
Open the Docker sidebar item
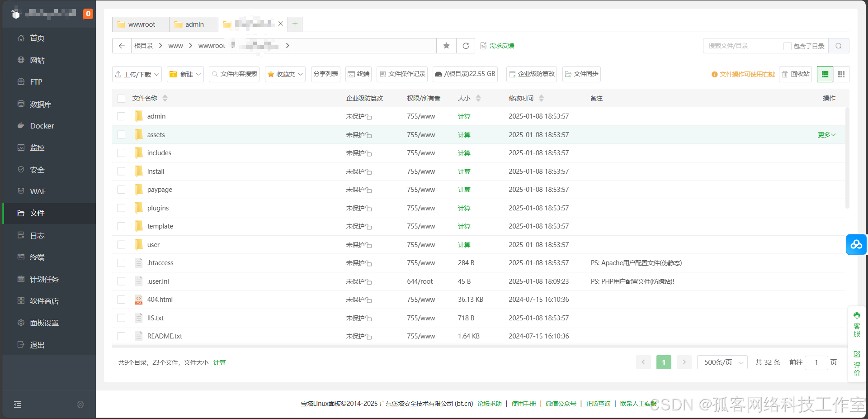click(x=49, y=126)
